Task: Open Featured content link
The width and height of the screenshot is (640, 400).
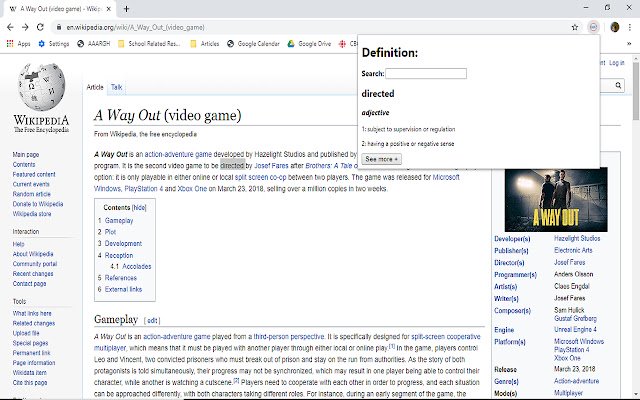Action: click(34, 174)
